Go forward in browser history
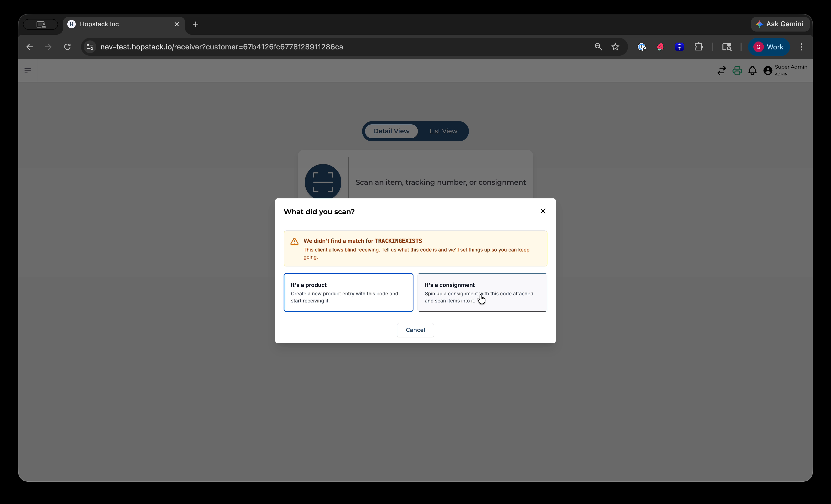 (x=48, y=47)
